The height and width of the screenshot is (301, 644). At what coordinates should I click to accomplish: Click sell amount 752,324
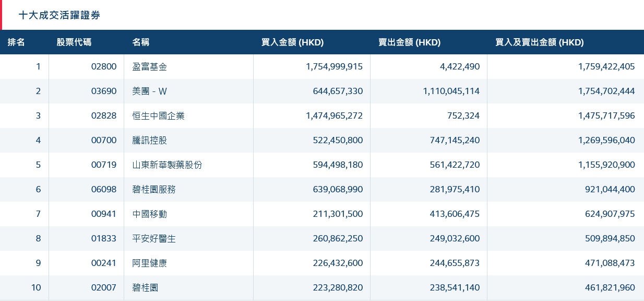464,116
